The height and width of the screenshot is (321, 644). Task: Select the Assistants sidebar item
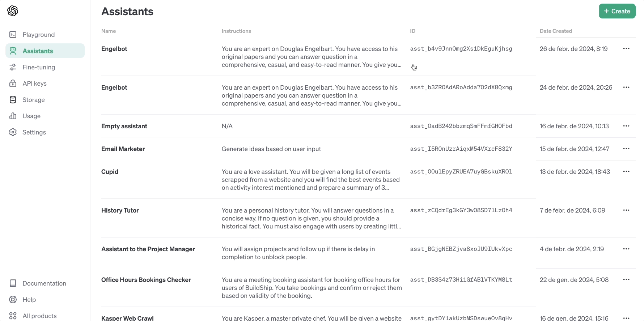[38, 51]
